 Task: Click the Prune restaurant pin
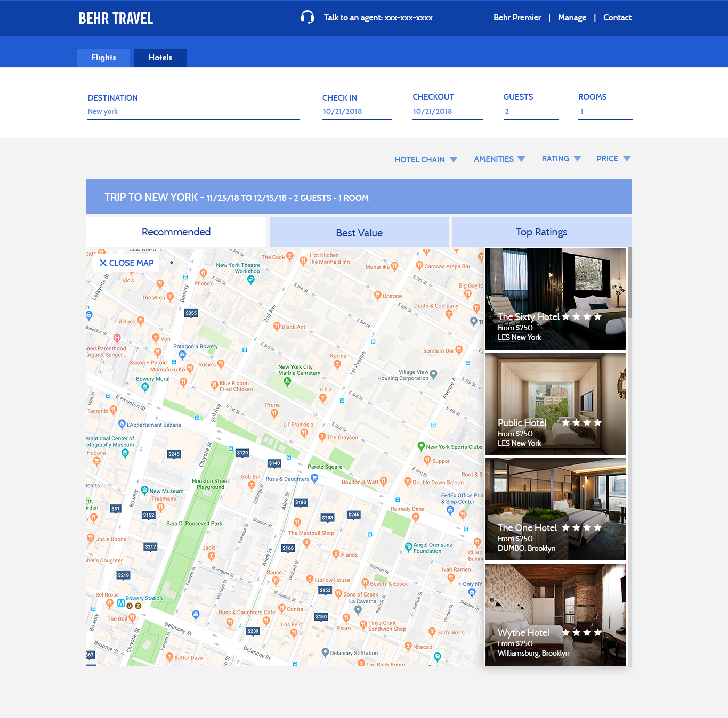pos(274,413)
